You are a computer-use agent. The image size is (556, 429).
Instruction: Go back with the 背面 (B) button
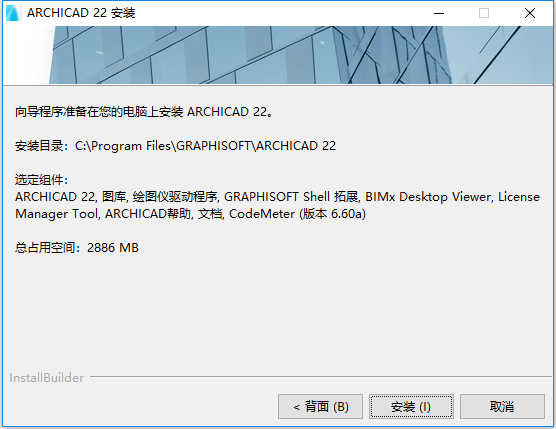(321, 406)
